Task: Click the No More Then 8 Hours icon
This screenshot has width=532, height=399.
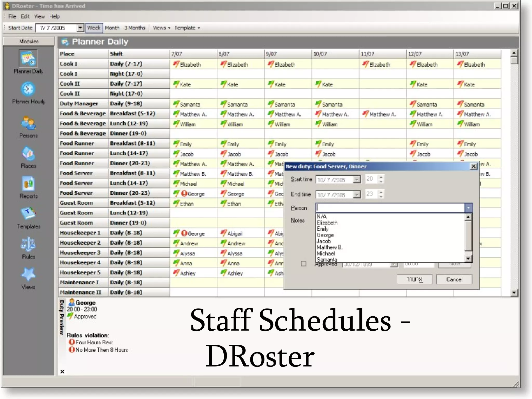Action: (72, 350)
